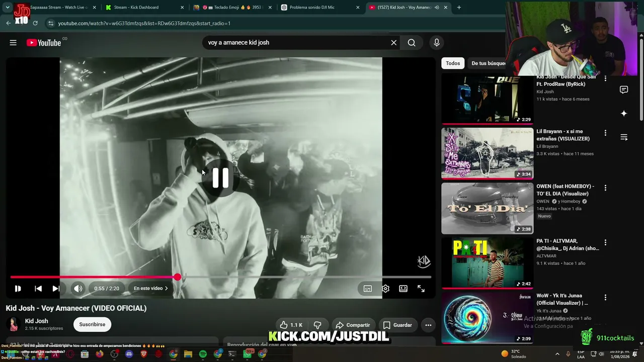Image resolution: width=644 pixels, height=362 pixels.
Task: Select the 'De tus búsquedas' filter chip
Action: click(487, 63)
